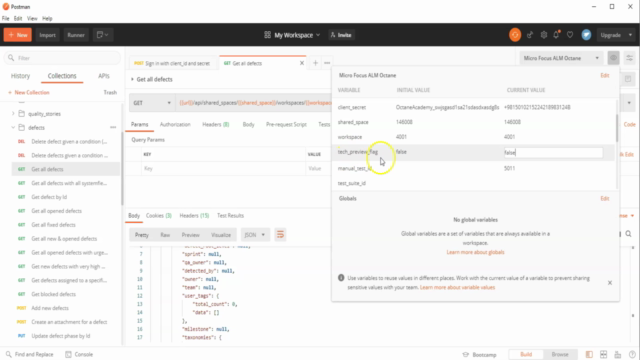Image resolution: width=640 pixels, height=360 pixels.
Task: Click the sync status icon
Action: 515,35
